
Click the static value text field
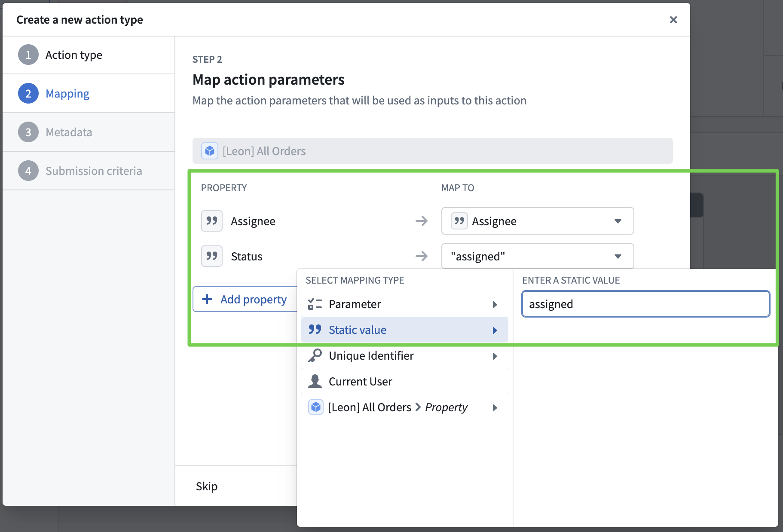(645, 304)
